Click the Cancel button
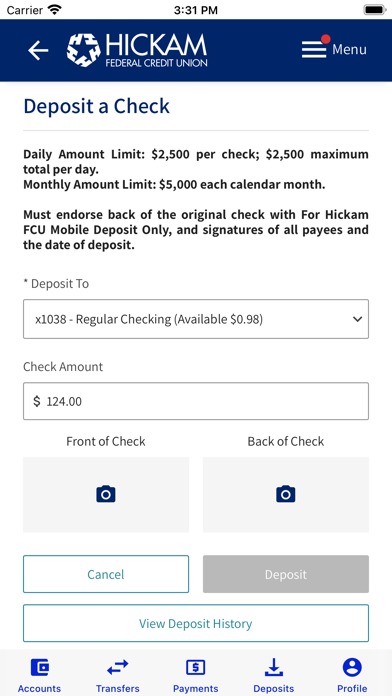 tap(106, 574)
